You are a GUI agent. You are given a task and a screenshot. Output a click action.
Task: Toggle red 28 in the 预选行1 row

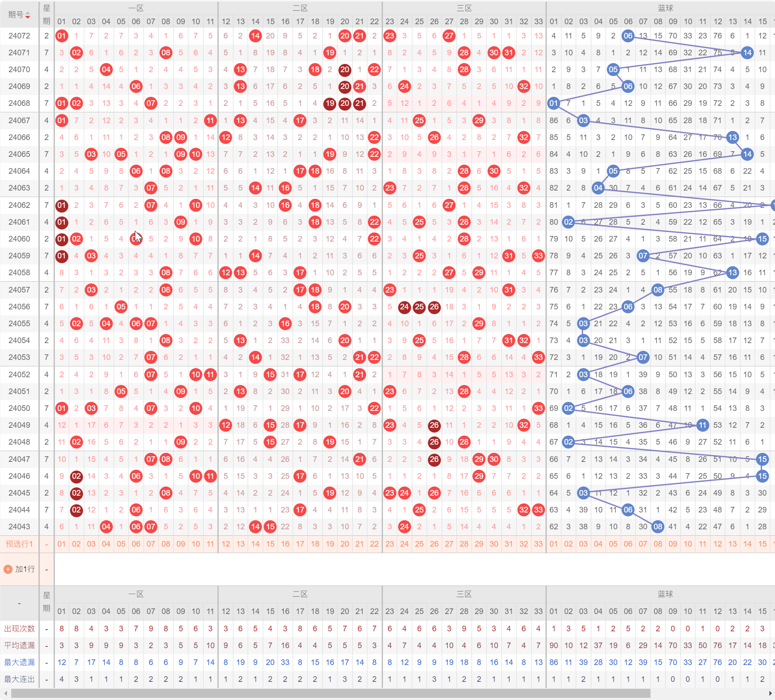click(x=464, y=544)
